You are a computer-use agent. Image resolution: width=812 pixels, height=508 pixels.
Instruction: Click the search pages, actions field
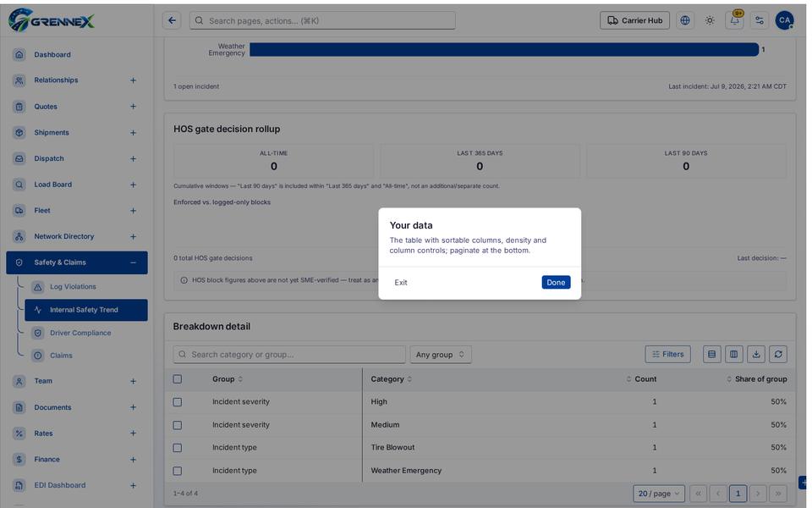322,20
